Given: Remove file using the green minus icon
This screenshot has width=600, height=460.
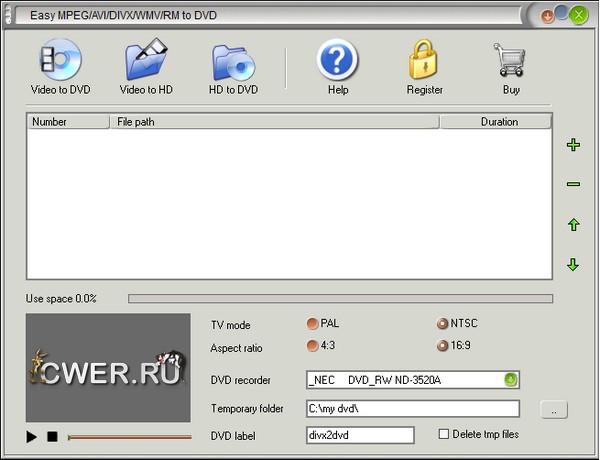Looking at the screenshot, I should (573, 184).
